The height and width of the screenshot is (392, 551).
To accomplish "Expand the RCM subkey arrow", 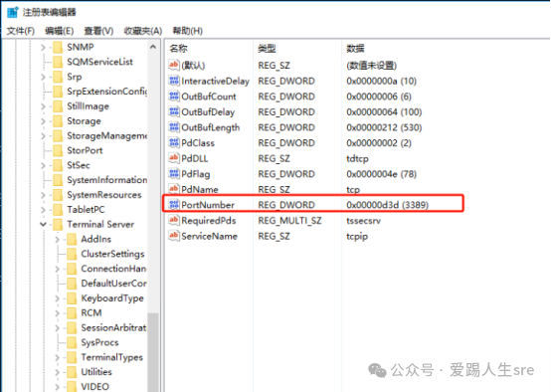I will [57, 312].
